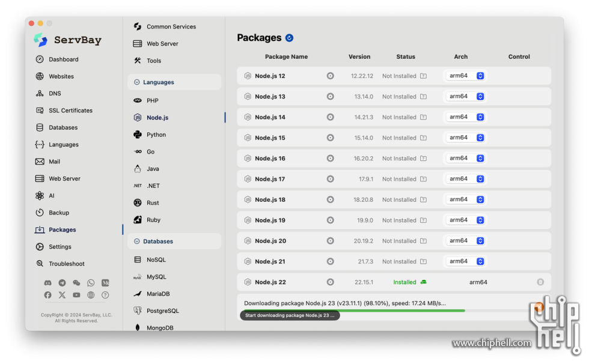Click the folder icon in Node.js 21 status
Screen dimensions: 589x364
click(423, 261)
